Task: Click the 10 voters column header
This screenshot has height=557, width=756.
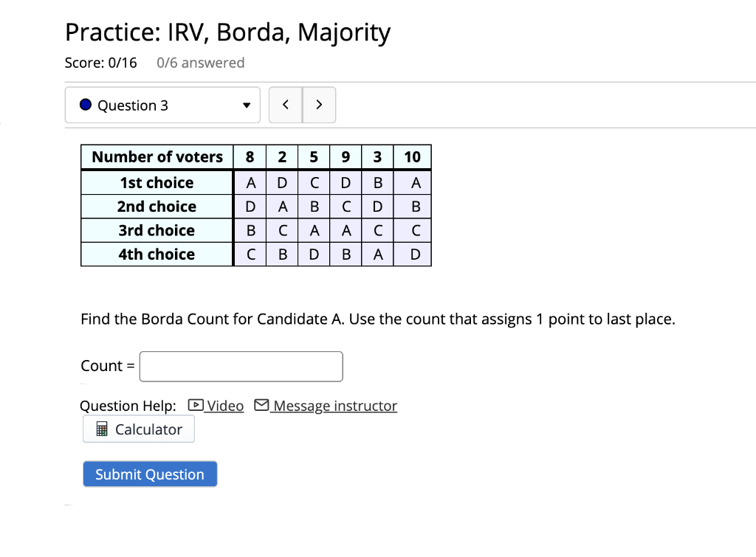Action: (x=412, y=157)
